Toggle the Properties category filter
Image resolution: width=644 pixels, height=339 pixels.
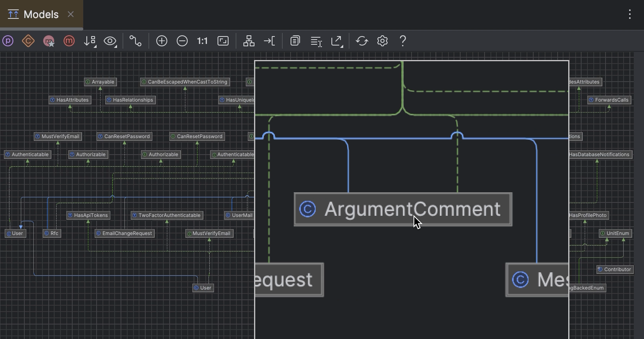8,41
